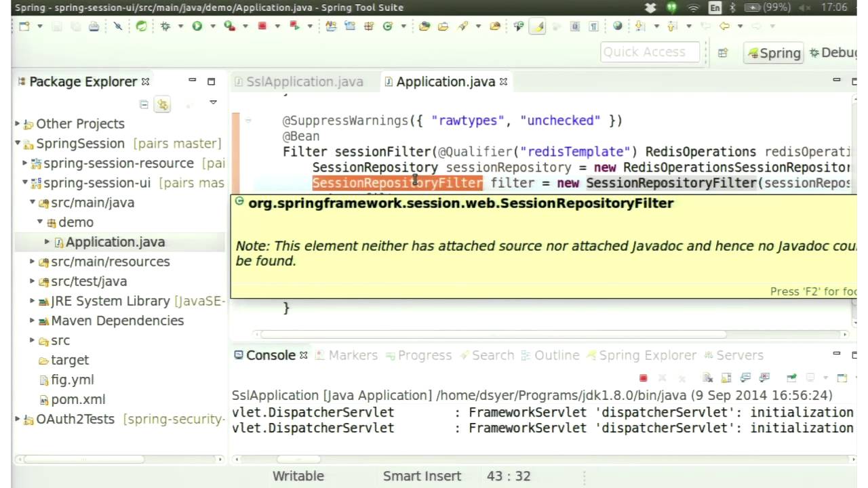Collapse the src/main/java folder

coord(33,203)
